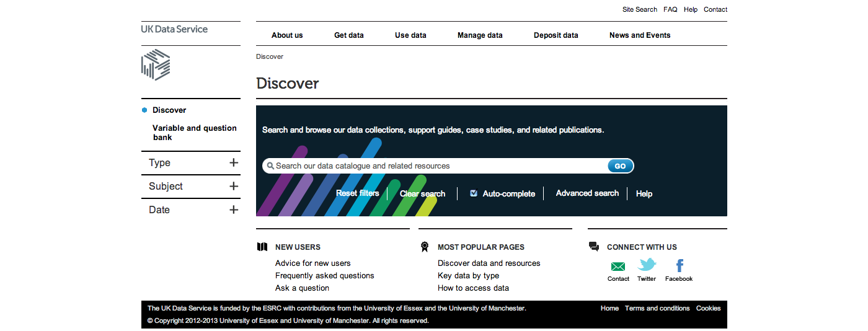Open Terms and conditions in footer
The image size is (868, 331).
pos(657,308)
